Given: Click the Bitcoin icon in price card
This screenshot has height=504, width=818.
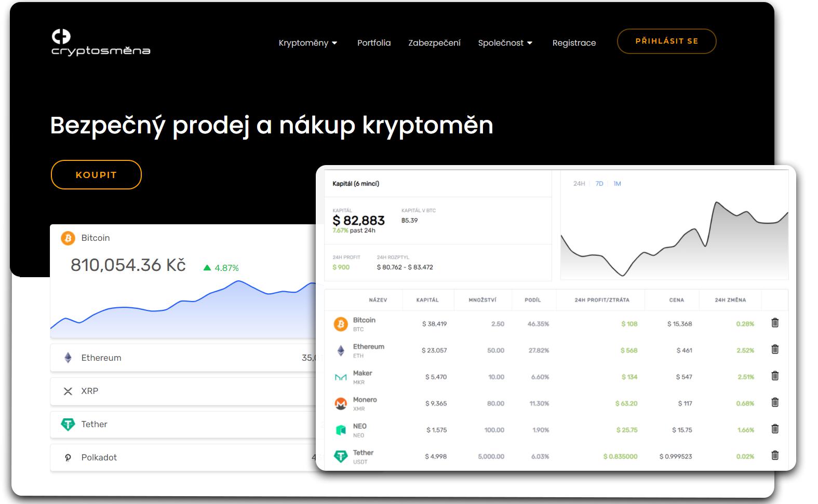Looking at the screenshot, I should tap(68, 238).
